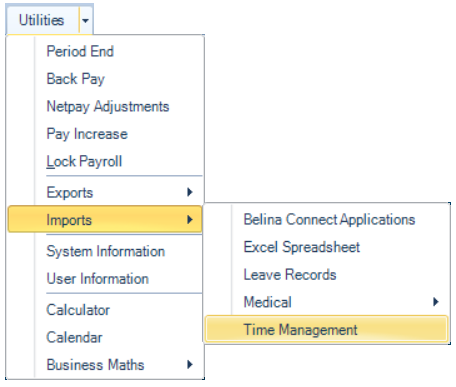Viewport: 456px width, 387px height.
Task: Click the highlighted Time Management option
Action: (x=327, y=329)
